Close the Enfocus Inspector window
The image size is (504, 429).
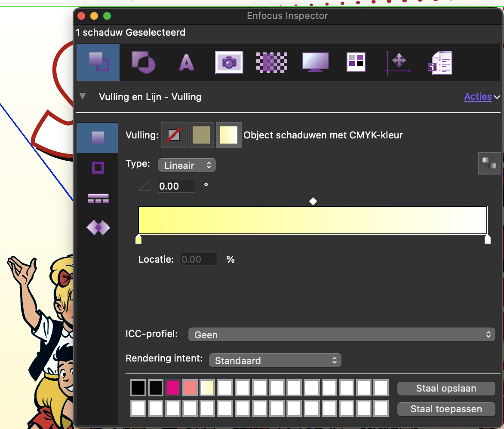(x=81, y=16)
